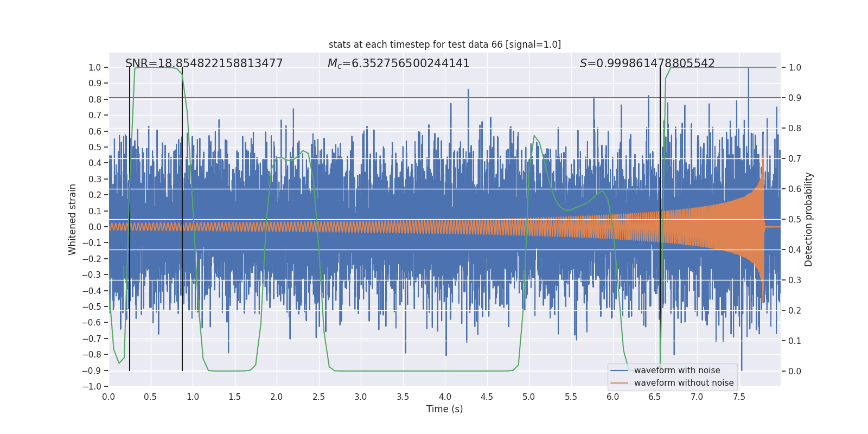Select the SNR value annotation text
This screenshot has width=868, height=434.
[204, 63]
